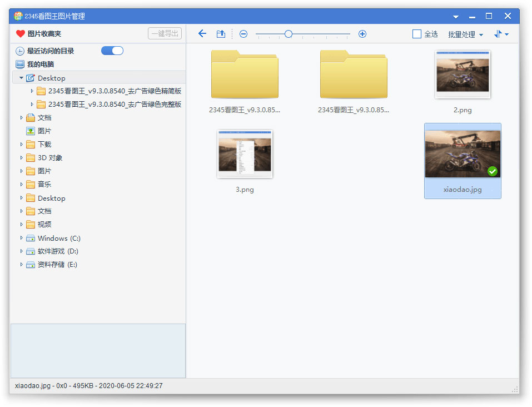Click the zoom in plus icon

click(x=362, y=34)
